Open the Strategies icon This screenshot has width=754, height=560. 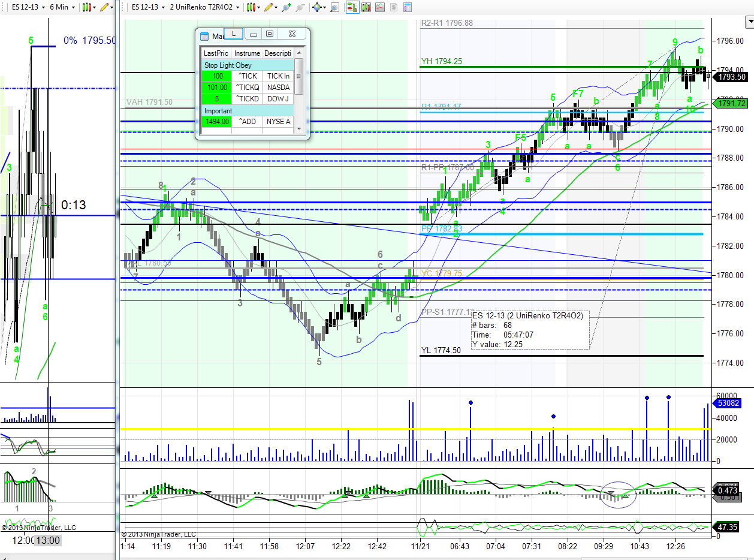[393, 7]
